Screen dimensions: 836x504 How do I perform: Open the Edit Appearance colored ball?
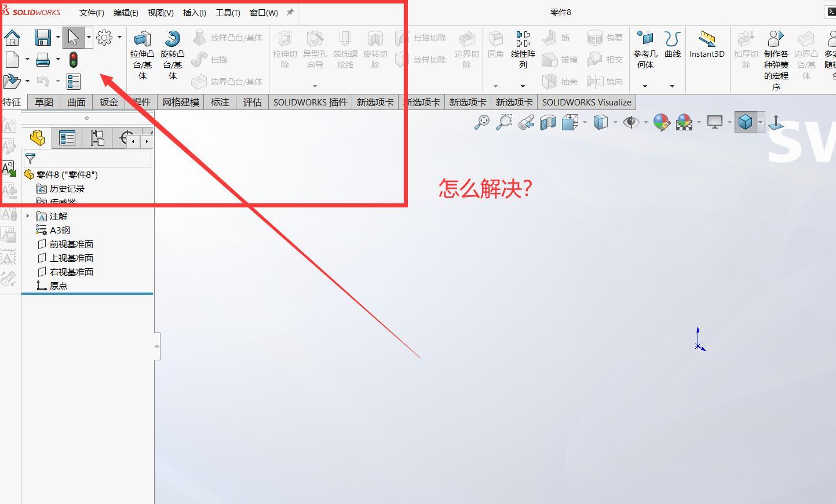click(660, 122)
